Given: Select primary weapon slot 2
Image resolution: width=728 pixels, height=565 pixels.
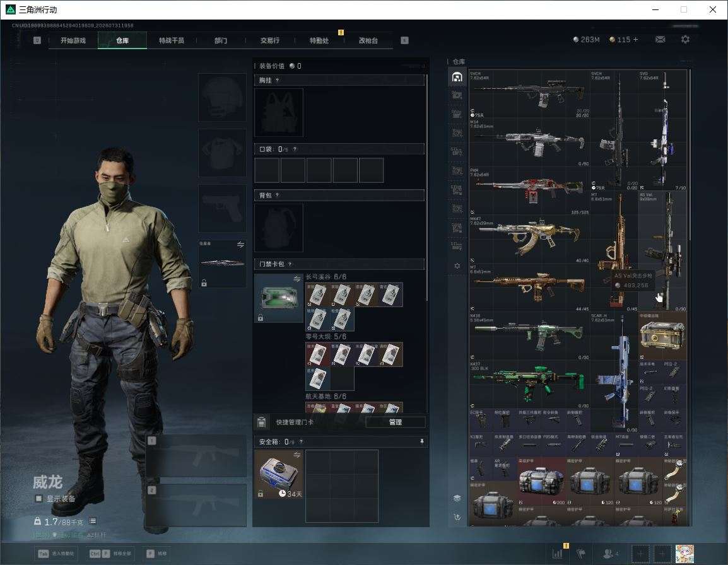Looking at the screenshot, I should pyautogui.click(x=196, y=505).
